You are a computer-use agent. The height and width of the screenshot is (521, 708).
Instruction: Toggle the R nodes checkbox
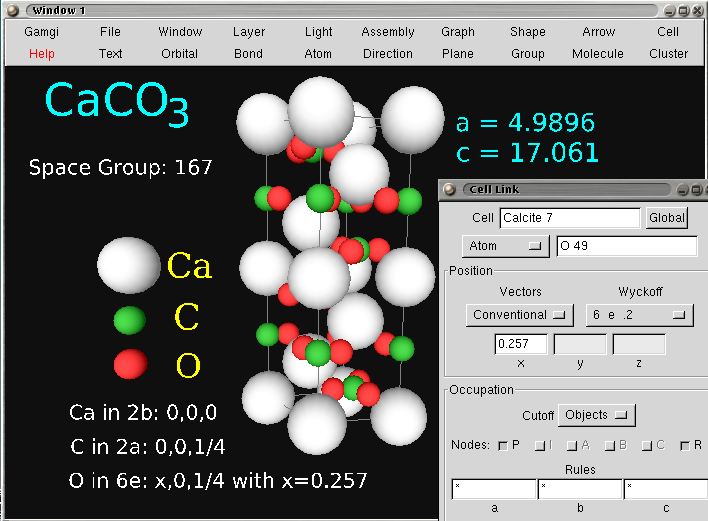tap(685, 446)
